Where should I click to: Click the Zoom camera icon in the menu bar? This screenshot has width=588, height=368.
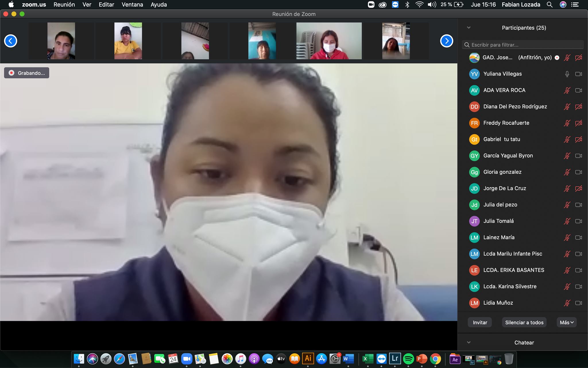[x=371, y=5]
